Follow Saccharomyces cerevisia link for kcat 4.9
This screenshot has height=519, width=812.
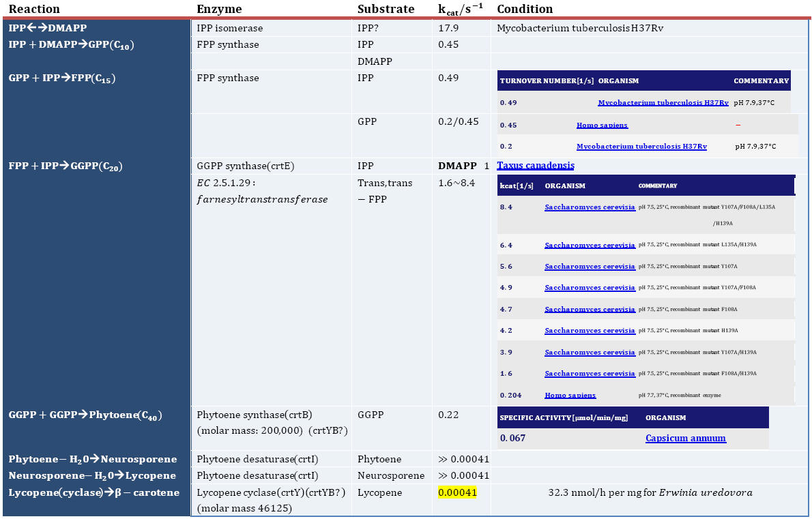coord(590,288)
